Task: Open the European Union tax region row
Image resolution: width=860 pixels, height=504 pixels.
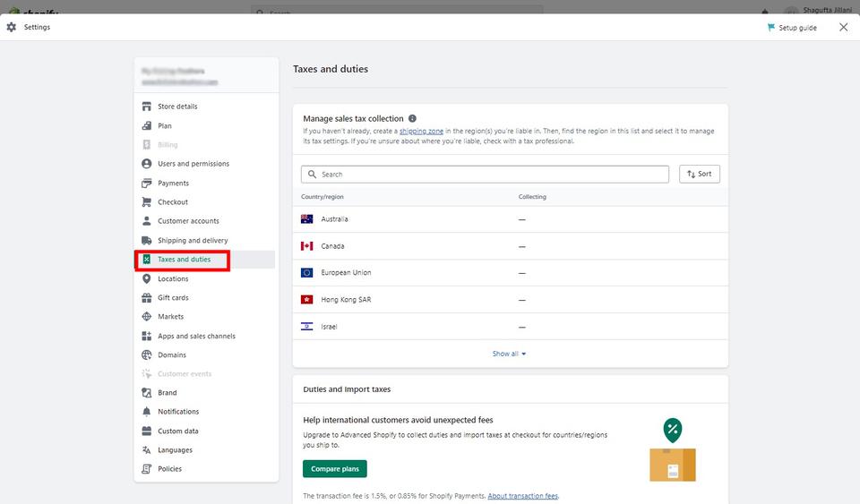Action: pyautogui.click(x=510, y=273)
